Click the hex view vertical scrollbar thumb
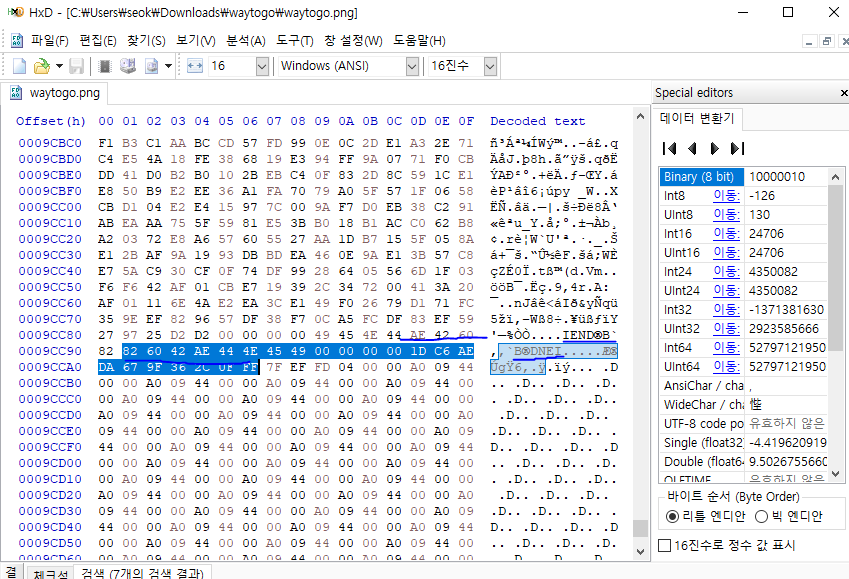This screenshot has height=579, width=849. tap(640, 528)
